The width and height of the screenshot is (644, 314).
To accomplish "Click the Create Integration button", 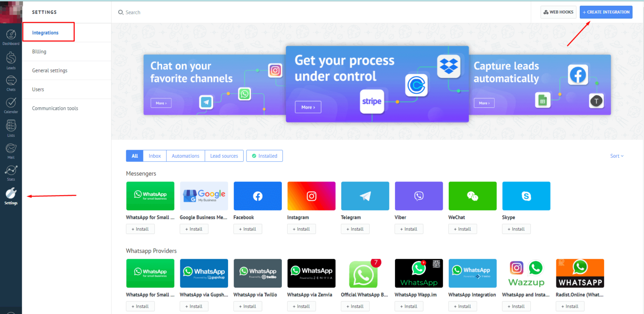I will (606, 12).
